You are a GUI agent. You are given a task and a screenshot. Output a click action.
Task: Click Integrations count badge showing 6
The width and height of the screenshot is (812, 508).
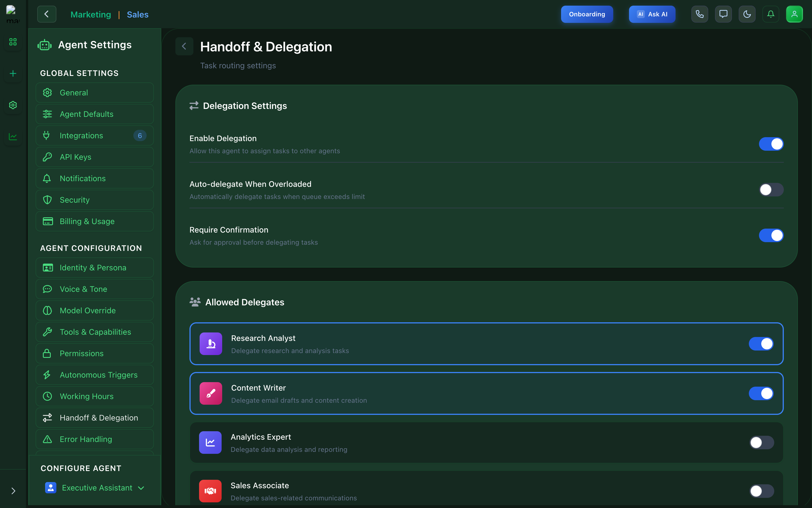(140, 136)
